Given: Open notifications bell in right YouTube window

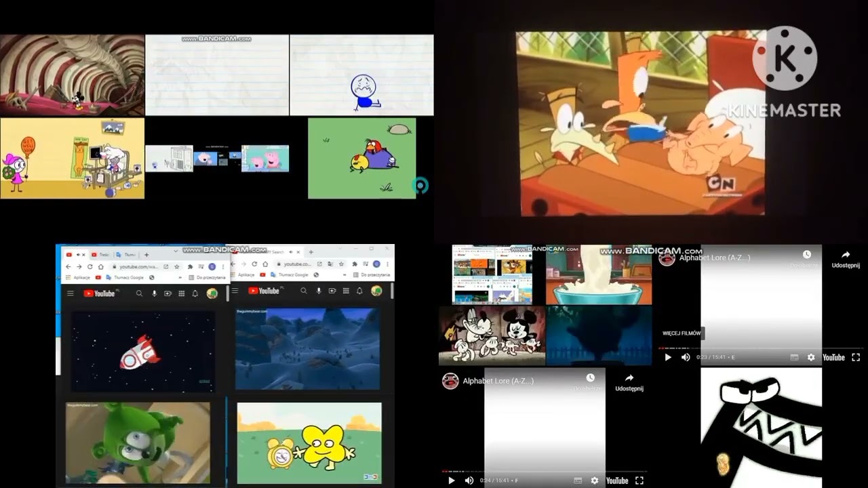Looking at the screenshot, I should point(359,291).
